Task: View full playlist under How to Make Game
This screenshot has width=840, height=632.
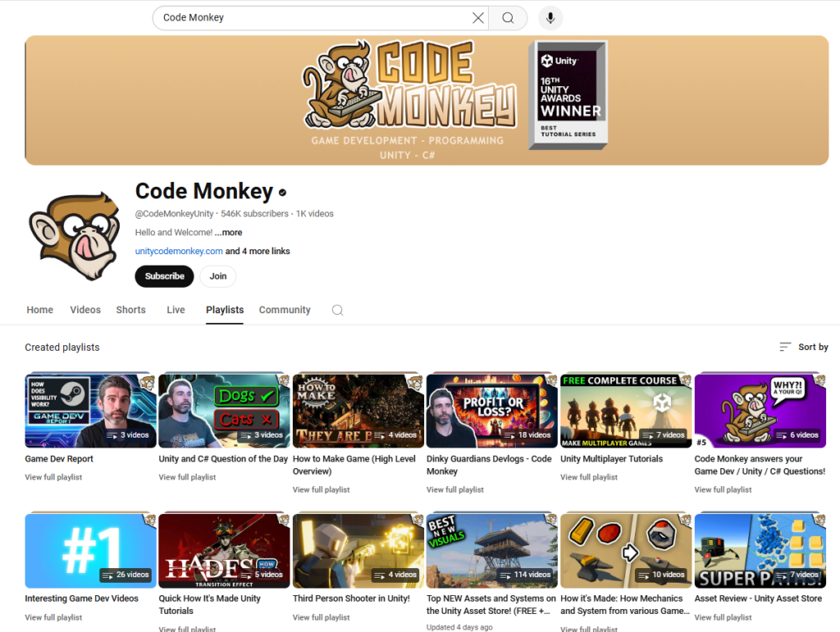Action: tap(321, 489)
